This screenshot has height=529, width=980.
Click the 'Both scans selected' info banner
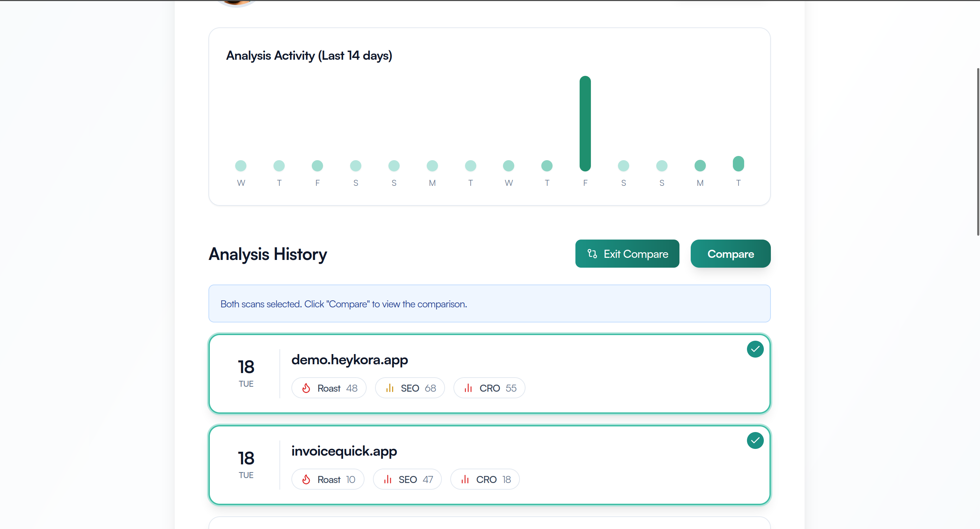489,303
